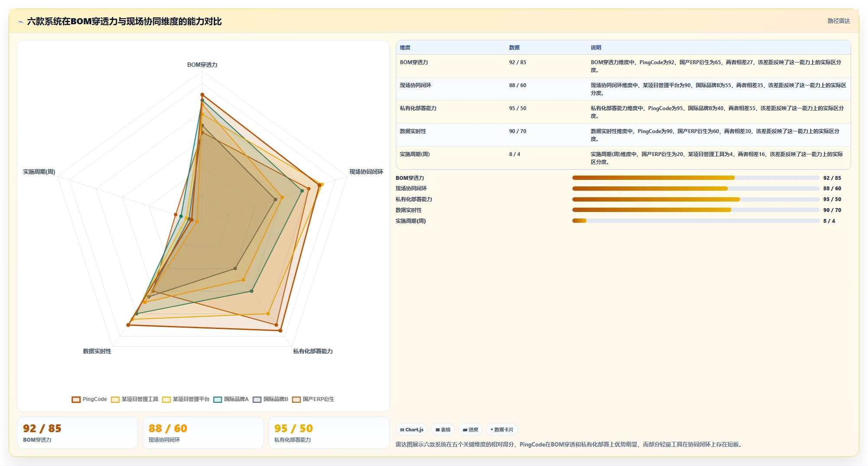Click the 进度 chip

tap(470, 430)
